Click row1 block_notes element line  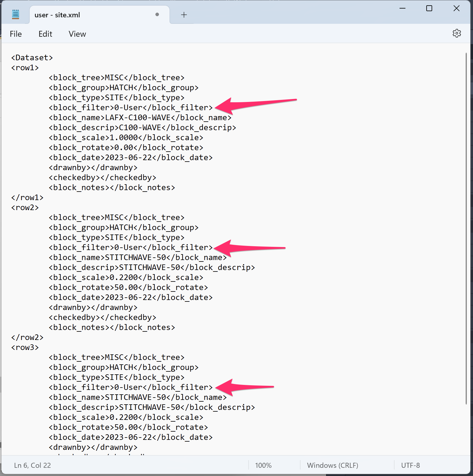pyautogui.click(x=112, y=187)
